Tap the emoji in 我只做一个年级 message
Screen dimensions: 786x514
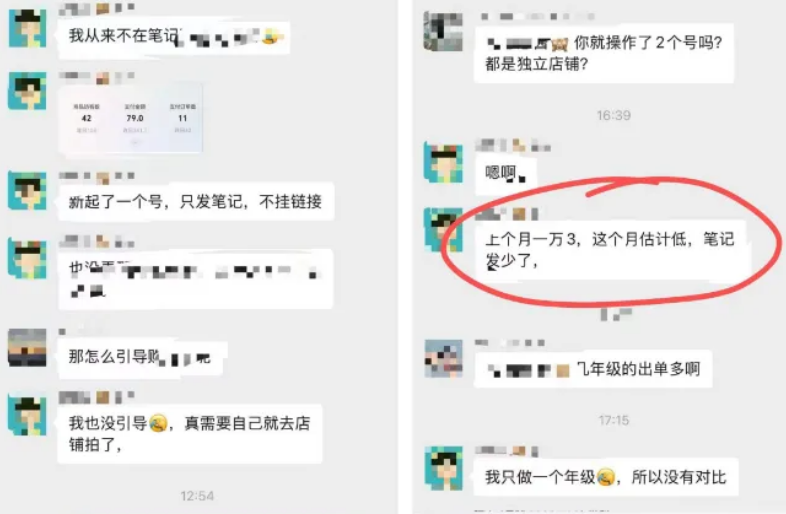[606, 477]
